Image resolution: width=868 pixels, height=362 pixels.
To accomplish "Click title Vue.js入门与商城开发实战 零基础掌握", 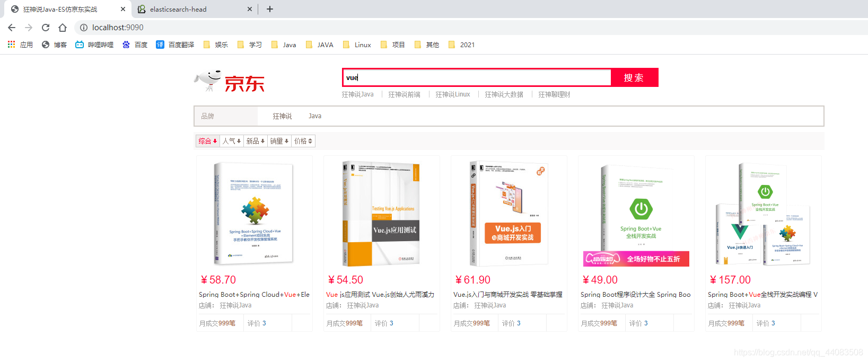I will click(508, 294).
